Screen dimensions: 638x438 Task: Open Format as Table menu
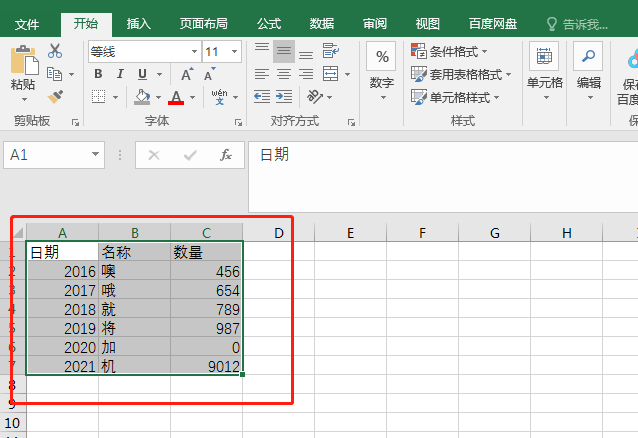pyautogui.click(x=461, y=74)
